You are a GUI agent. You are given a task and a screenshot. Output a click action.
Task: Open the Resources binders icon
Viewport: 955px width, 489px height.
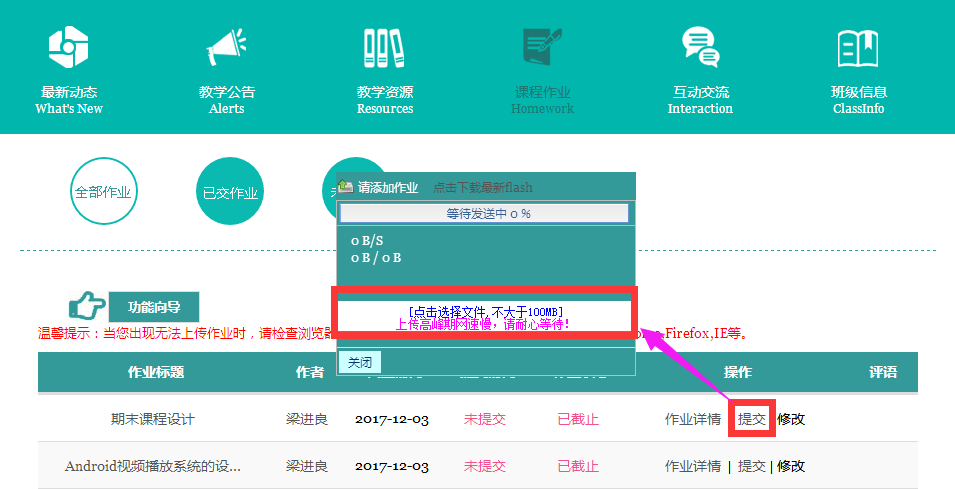pos(384,46)
